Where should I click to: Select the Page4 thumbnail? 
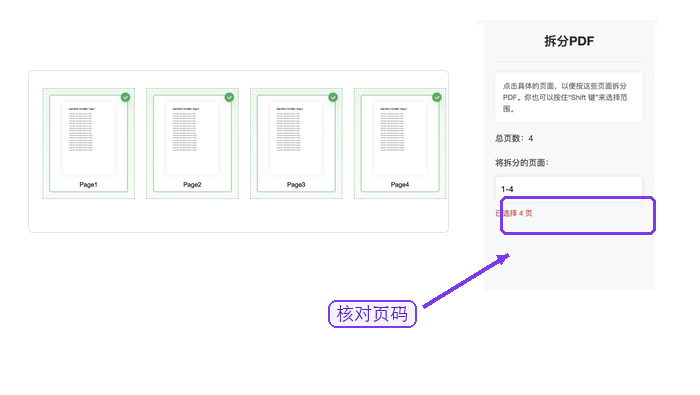point(400,143)
